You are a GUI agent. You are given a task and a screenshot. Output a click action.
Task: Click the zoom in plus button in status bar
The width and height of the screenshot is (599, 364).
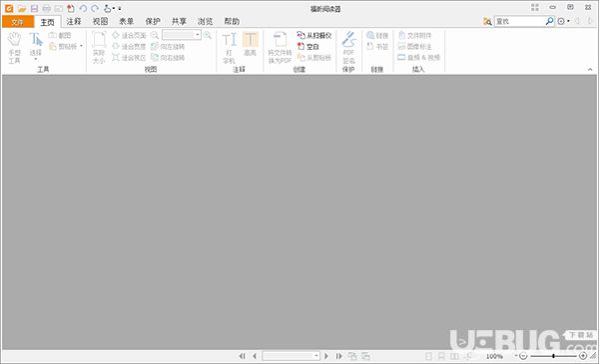pos(583,356)
